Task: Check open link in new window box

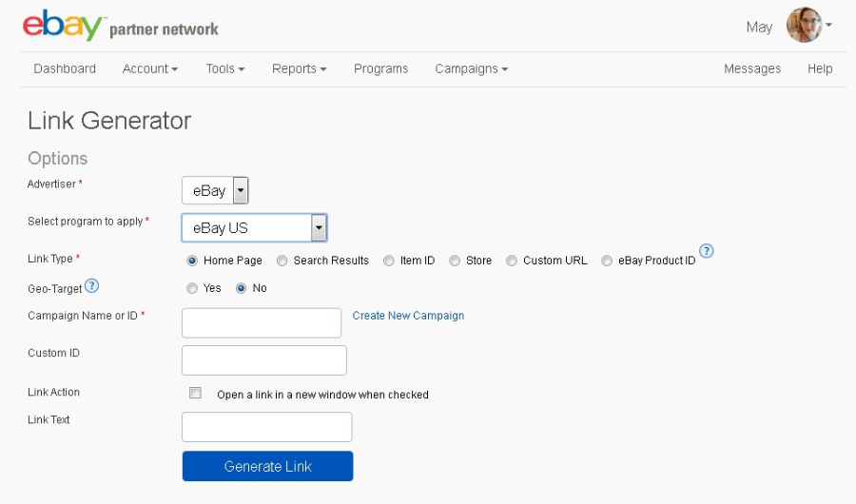Action: (195, 393)
